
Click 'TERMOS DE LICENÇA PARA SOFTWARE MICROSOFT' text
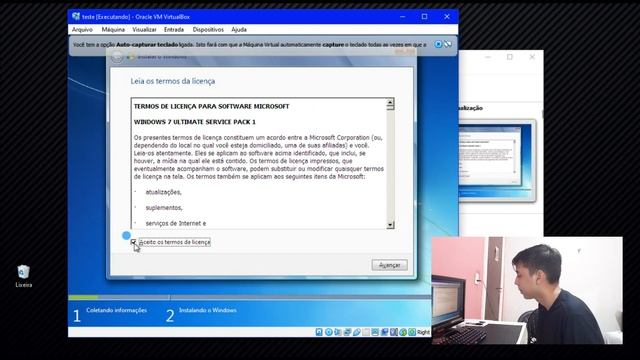pyautogui.click(x=211, y=107)
